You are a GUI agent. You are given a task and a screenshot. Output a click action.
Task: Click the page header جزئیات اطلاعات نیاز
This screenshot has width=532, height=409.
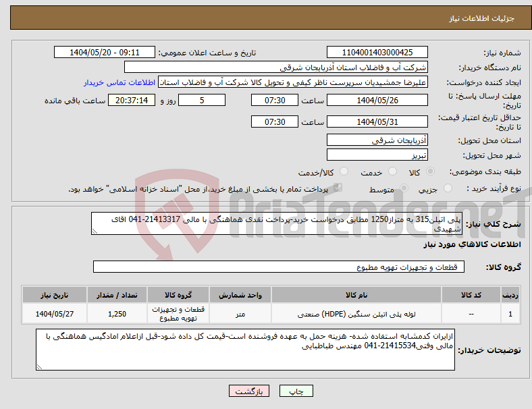(x=482, y=18)
